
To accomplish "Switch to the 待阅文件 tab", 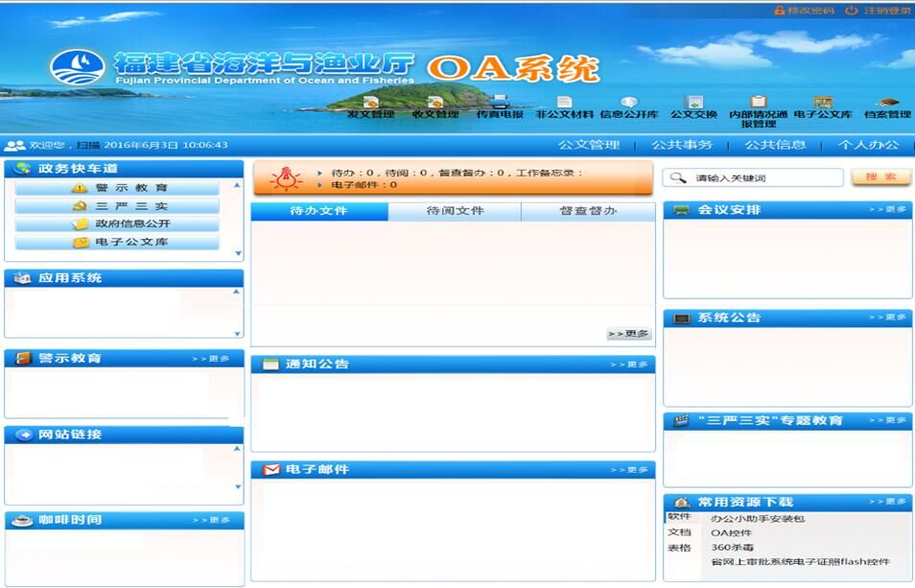I will click(455, 211).
